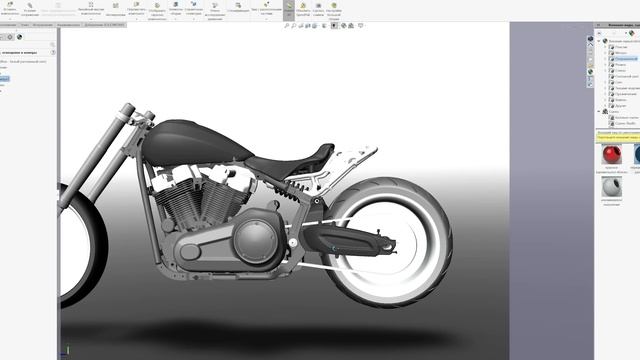640x360 pixels.
Task: Switch to the target-circle tab on left panel
Action: pos(10,37)
